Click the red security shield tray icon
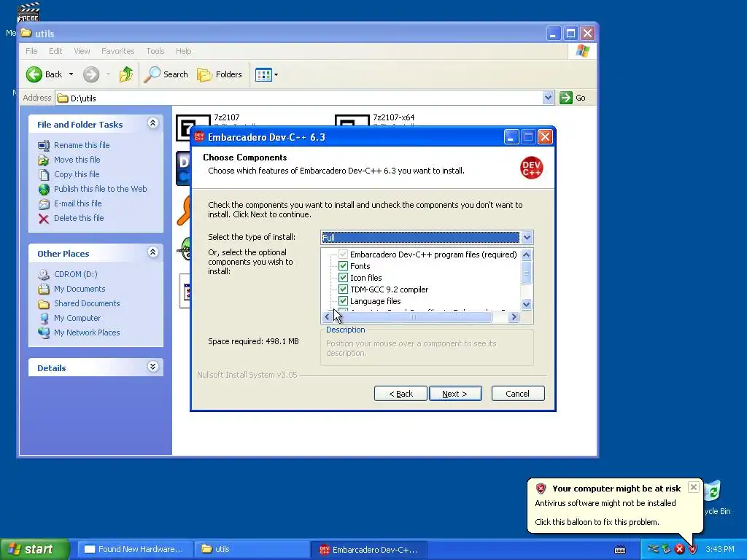Viewport: 747px width, 560px height. pyautogui.click(x=693, y=550)
